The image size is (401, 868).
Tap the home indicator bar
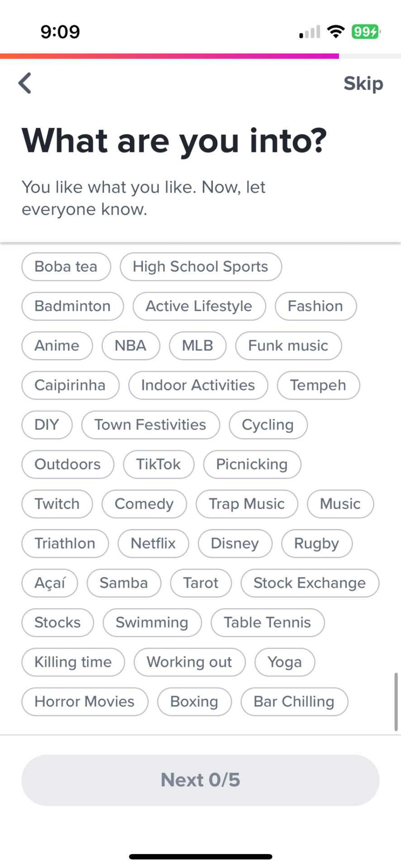pos(200,857)
